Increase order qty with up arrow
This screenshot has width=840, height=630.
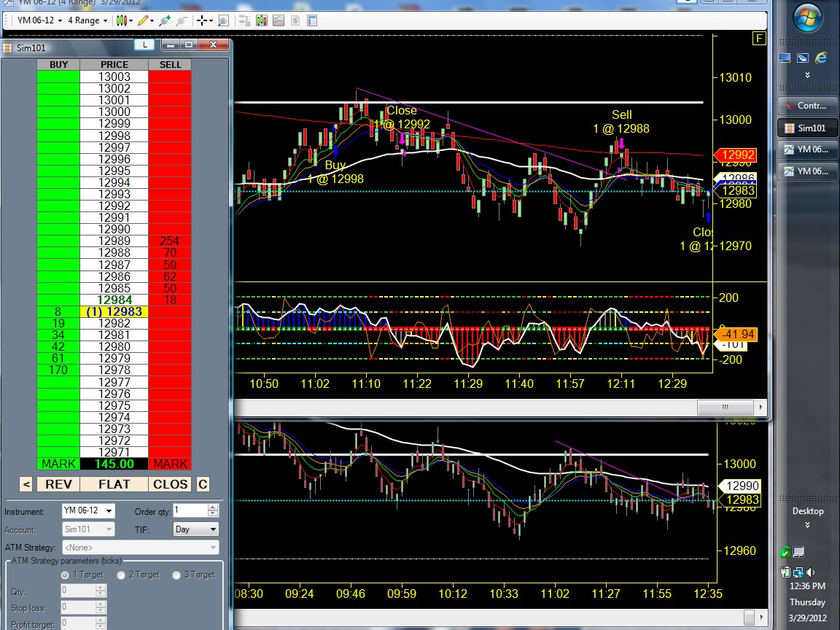[x=213, y=507]
